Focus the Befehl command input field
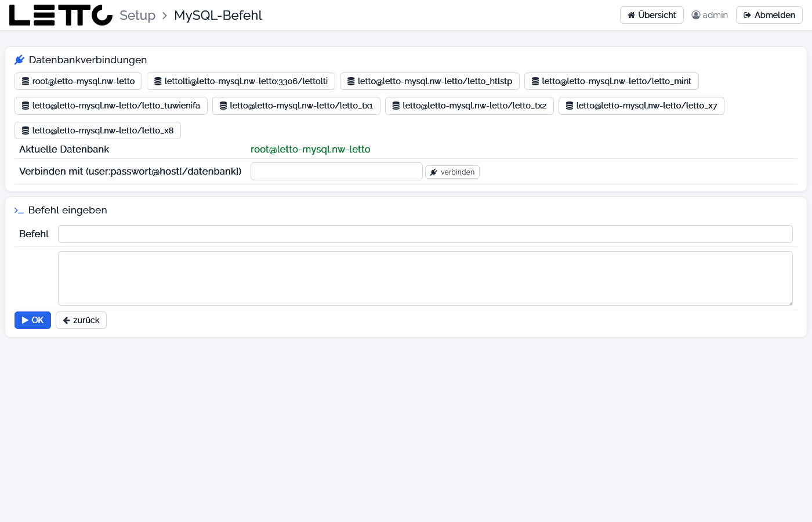This screenshot has height=522, width=812. pyautogui.click(x=425, y=234)
